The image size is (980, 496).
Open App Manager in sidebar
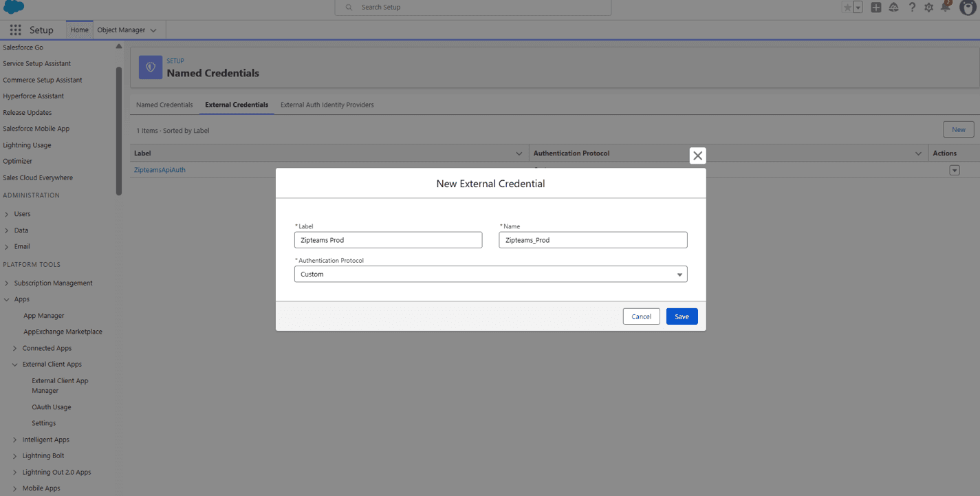tap(44, 316)
